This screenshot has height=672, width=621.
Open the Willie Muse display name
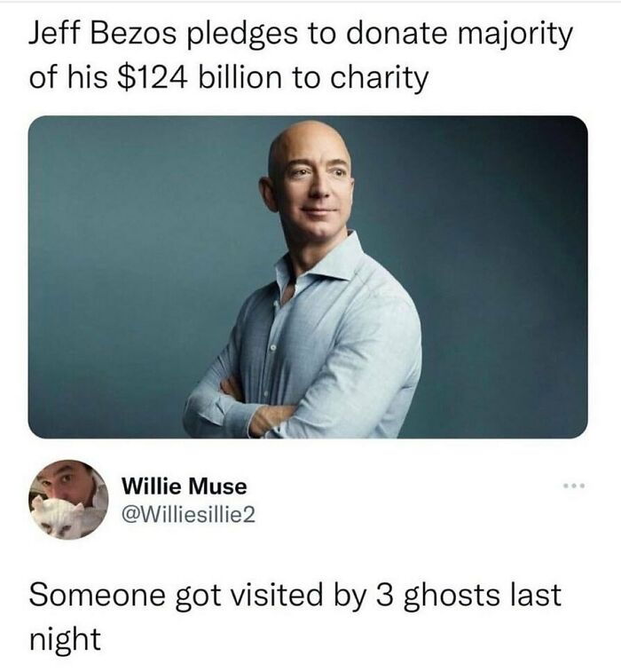tap(185, 486)
